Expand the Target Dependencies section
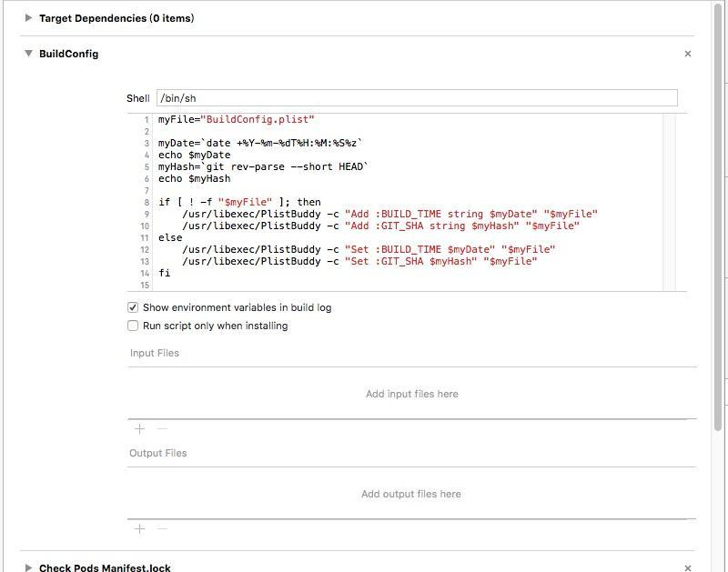Screen dimensions: 728x572 pyautogui.click(x=28, y=18)
